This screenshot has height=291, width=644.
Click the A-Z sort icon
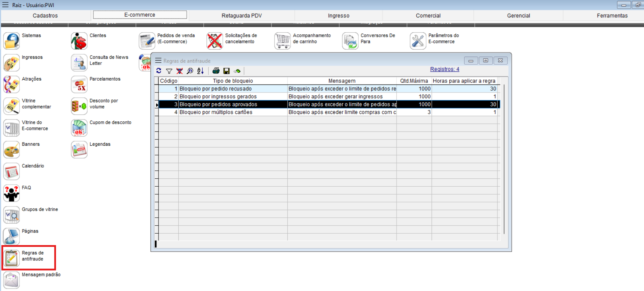(x=201, y=71)
